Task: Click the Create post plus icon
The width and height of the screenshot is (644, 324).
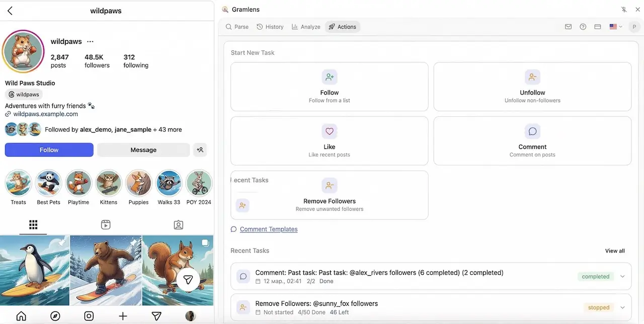Action: tap(123, 315)
